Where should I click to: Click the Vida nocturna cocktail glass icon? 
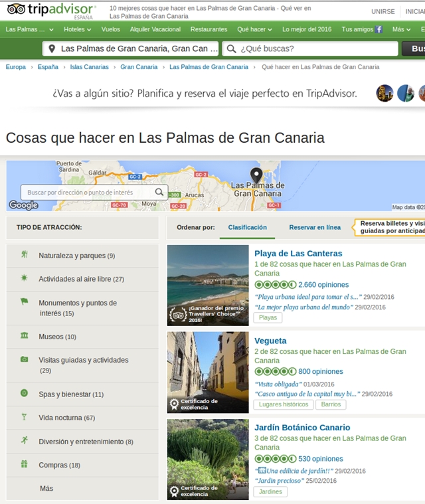click(24, 417)
